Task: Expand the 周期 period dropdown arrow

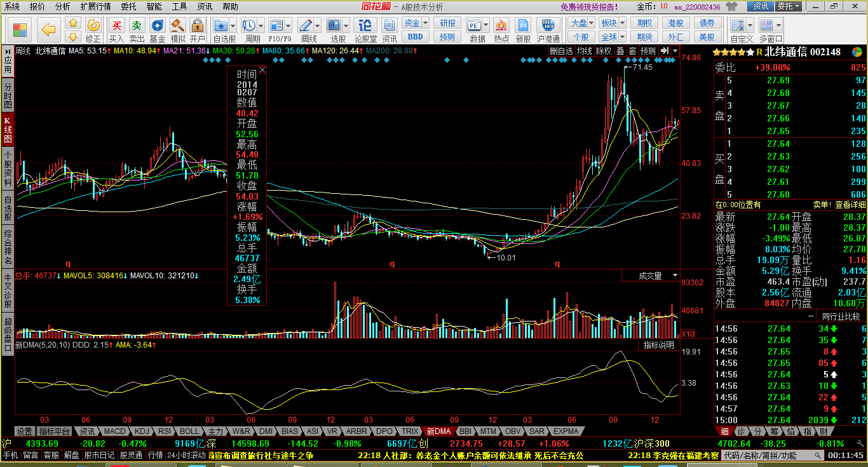Action: (261, 25)
